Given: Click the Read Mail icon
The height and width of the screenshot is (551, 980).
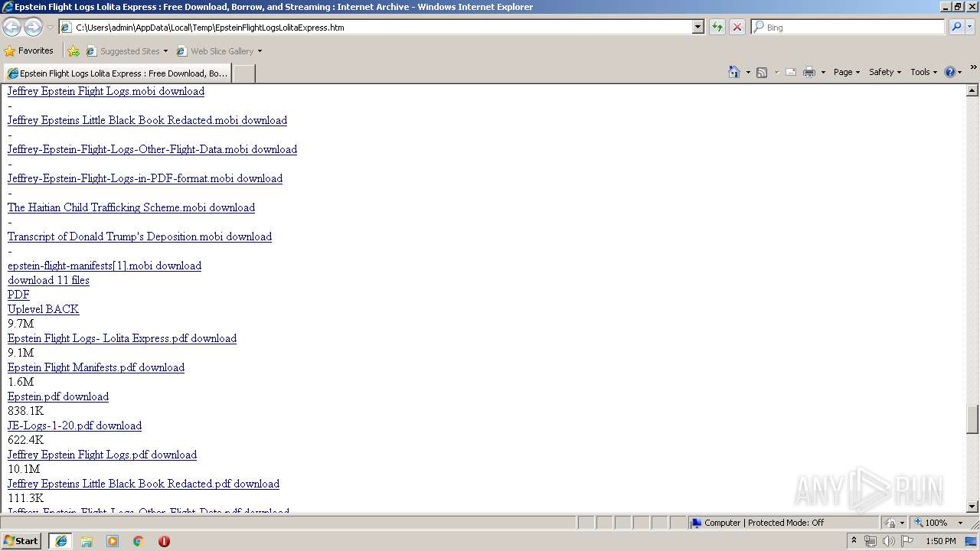Looking at the screenshot, I should point(791,72).
